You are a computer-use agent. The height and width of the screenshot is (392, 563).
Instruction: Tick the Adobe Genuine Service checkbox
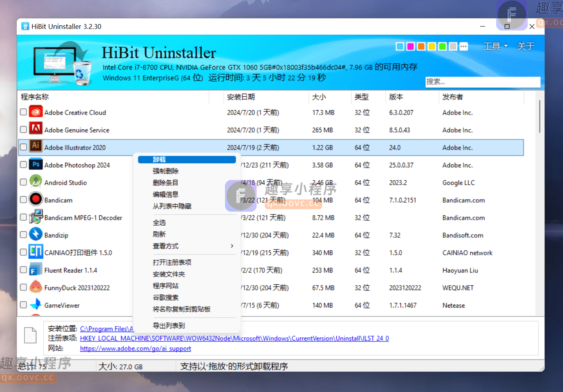23,130
